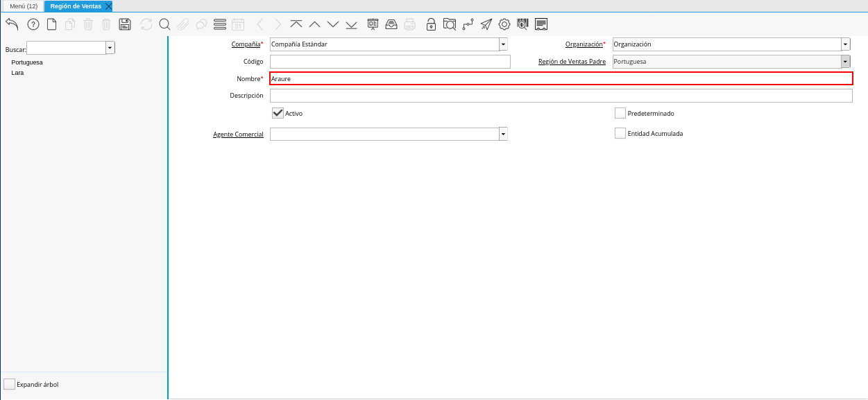Open the process gear icon
The width and height of the screenshot is (868, 400).
(x=504, y=24)
